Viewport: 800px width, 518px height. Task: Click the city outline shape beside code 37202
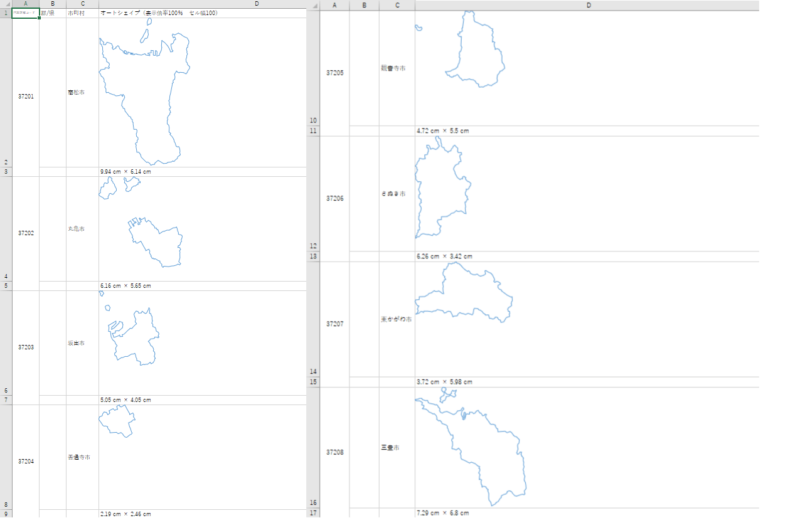click(x=141, y=223)
